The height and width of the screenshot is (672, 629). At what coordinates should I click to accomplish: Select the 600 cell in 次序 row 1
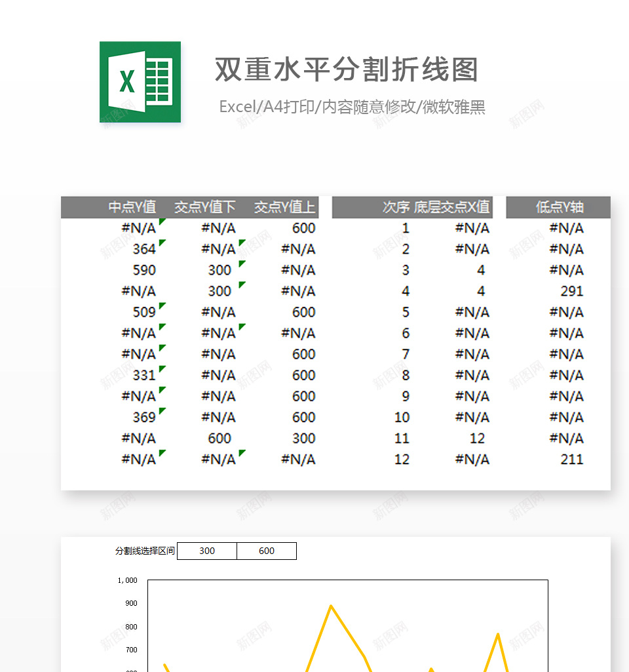coord(303,228)
